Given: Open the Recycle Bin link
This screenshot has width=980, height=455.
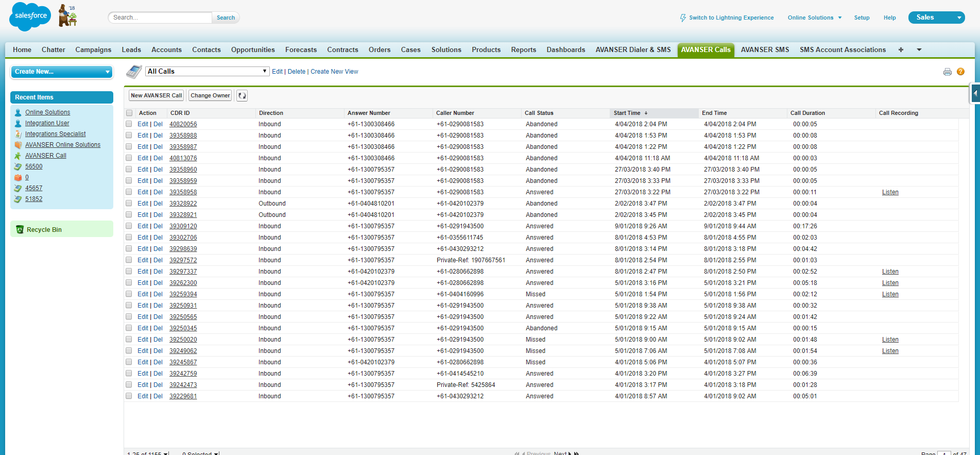Looking at the screenshot, I should point(44,230).
